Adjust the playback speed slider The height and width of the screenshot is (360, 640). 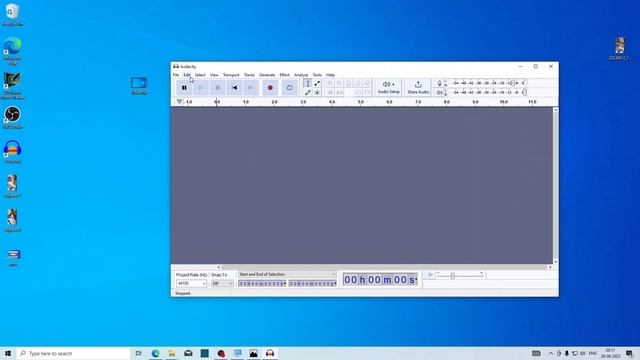452,276
